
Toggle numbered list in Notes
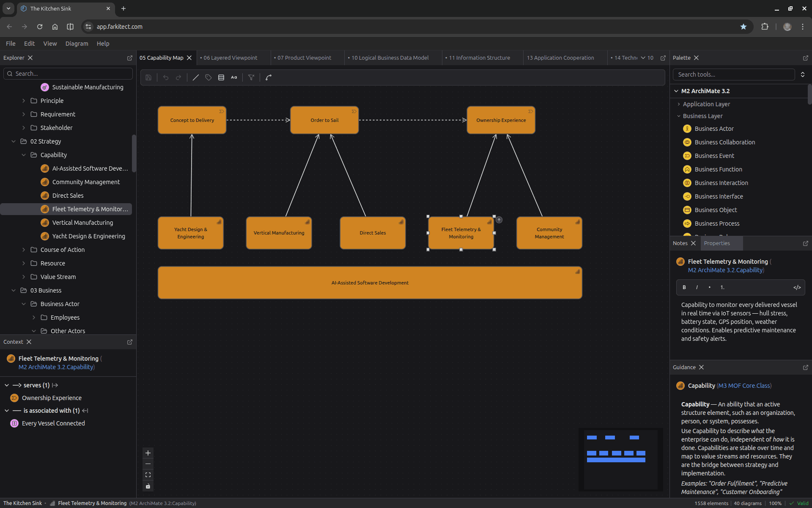pos(722,287)
